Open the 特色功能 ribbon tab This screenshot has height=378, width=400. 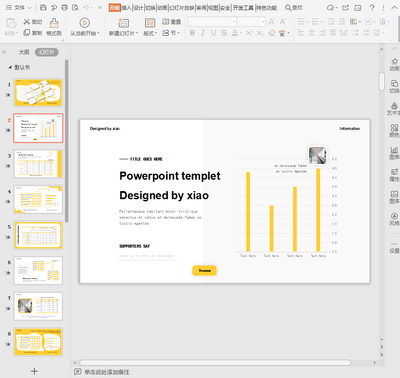[267, 7]
